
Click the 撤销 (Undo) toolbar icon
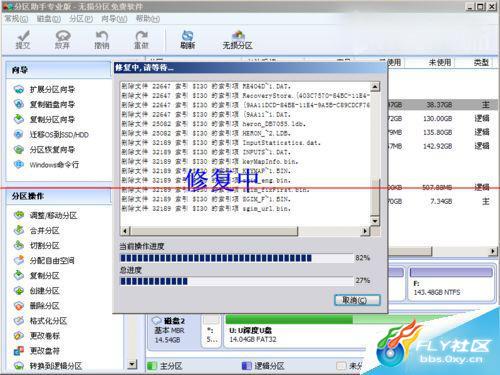[x=102, y=40]
